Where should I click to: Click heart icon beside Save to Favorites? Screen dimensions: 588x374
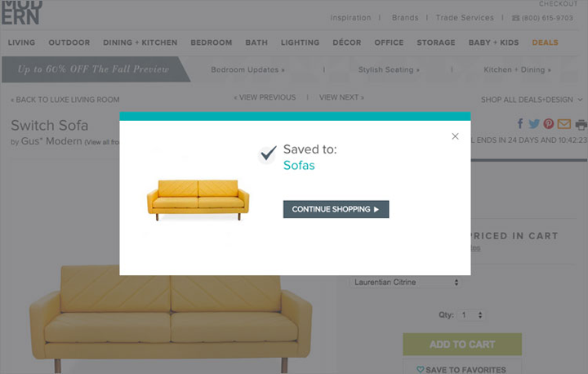tap(420, 369)
